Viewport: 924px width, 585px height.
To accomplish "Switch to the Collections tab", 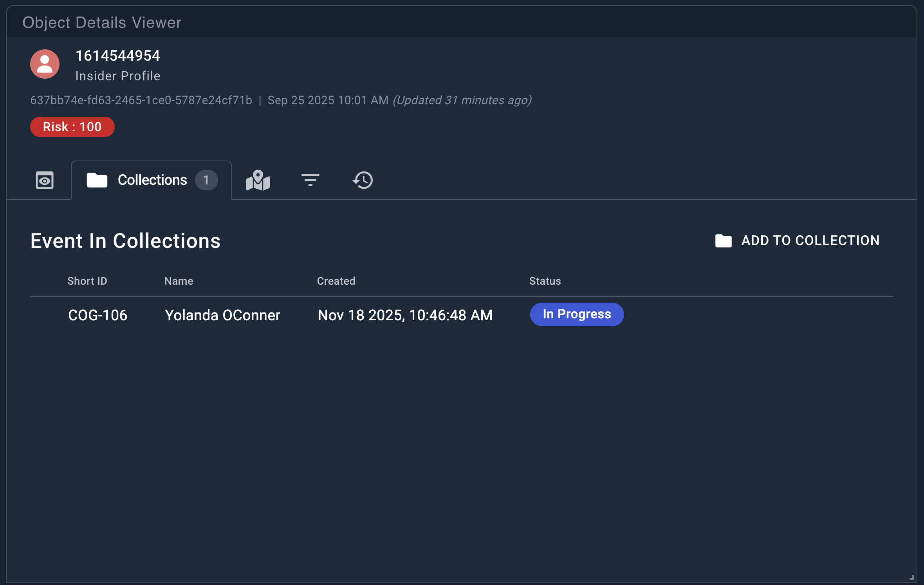I will pyautogui.click(x=152, y=180).
